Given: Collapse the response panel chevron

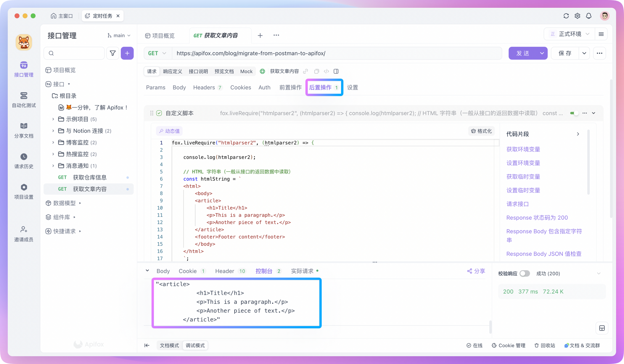Looking at the screenshot, I should coord(147,271).
